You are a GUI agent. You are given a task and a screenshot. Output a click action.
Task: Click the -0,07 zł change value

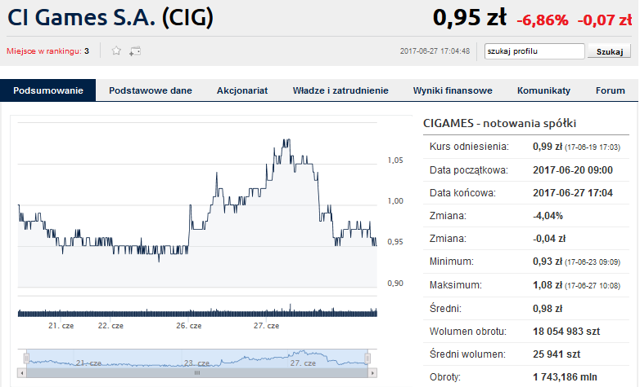[605, 20]
